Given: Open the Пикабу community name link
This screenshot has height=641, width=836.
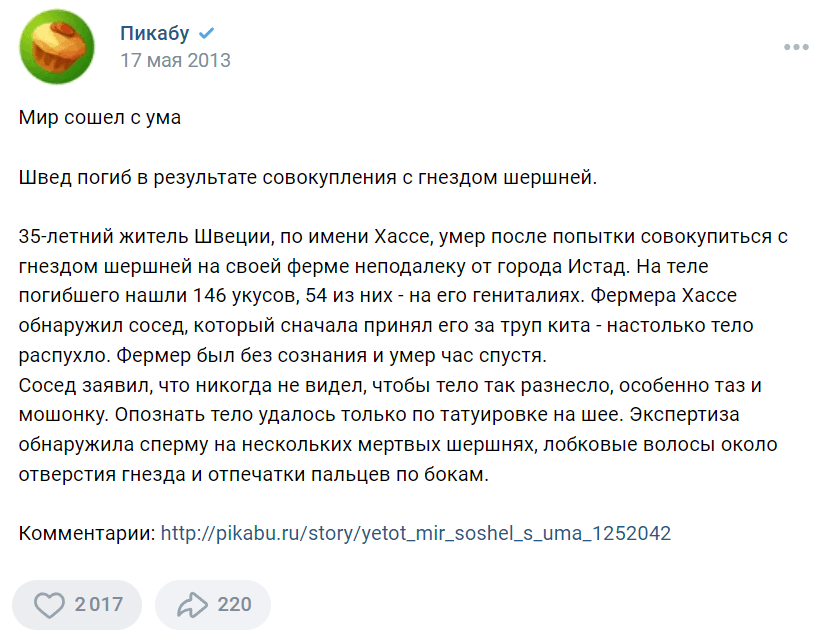Looking at the screenshot, I should [x=155, y=33].
